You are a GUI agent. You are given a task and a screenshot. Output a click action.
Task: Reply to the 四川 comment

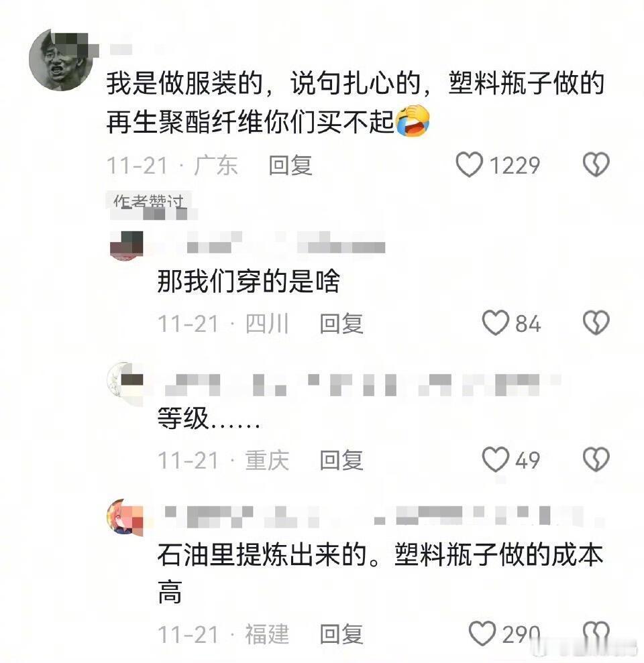[341, 324]
